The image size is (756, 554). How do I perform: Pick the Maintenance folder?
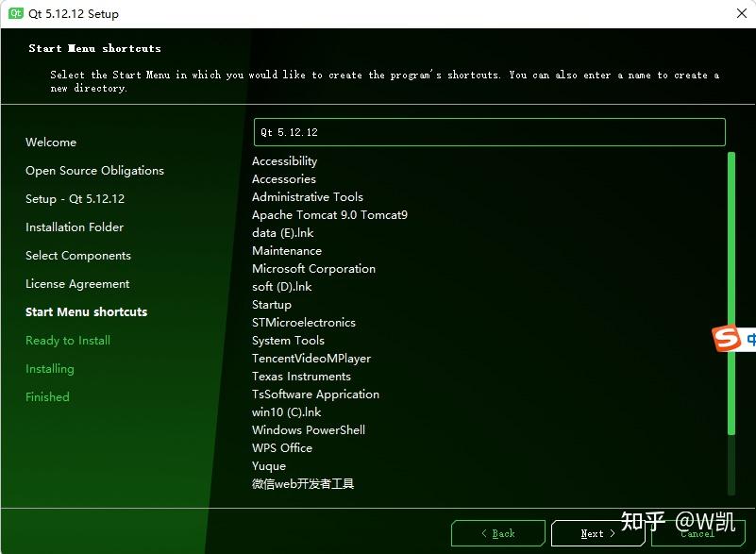[287, 251]
